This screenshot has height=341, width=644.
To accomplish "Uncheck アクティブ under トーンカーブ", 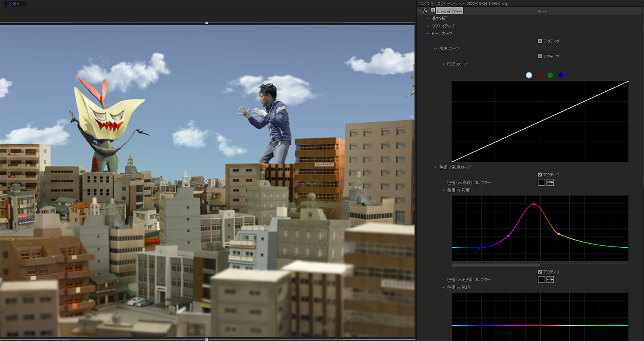I will [540, 41].
